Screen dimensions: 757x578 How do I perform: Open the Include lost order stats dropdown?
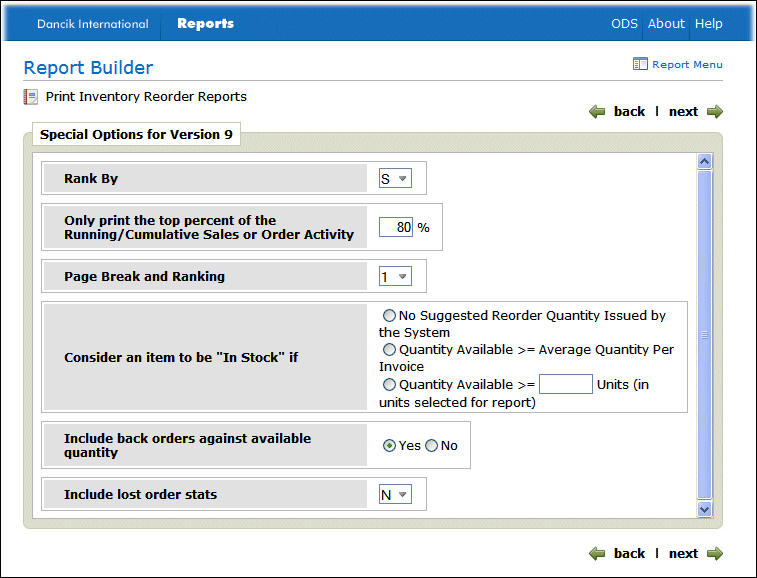click(x=395, y=495)
